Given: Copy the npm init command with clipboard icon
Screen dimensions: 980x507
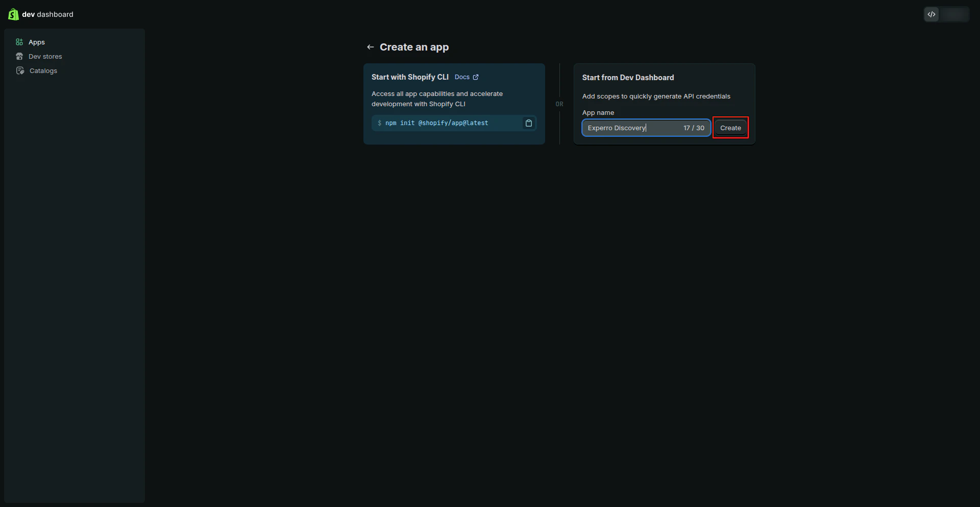Looking at the screenshot, I should click(529, 123).
